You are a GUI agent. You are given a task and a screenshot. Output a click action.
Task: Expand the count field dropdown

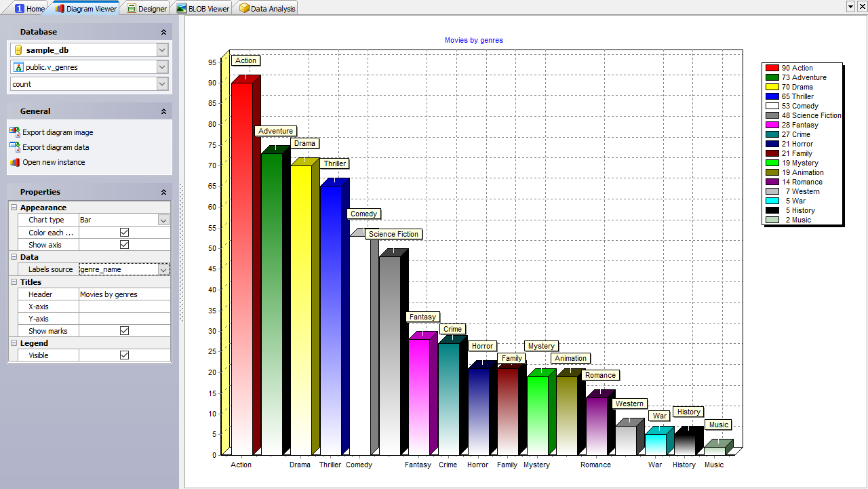pos(162,84)
